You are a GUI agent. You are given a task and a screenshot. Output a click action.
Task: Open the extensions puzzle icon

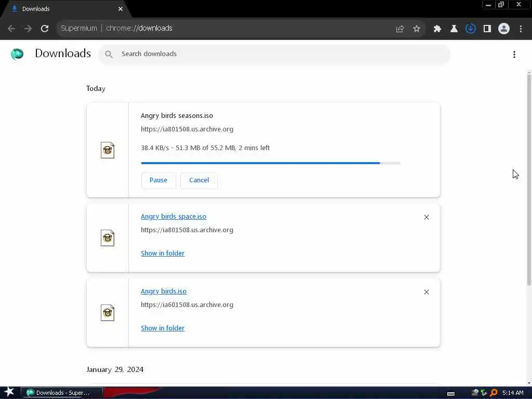437,29
